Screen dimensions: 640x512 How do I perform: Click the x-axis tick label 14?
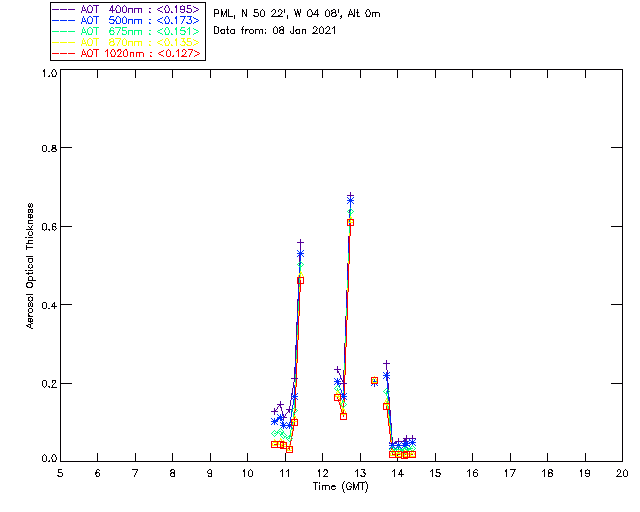point(398,473)
